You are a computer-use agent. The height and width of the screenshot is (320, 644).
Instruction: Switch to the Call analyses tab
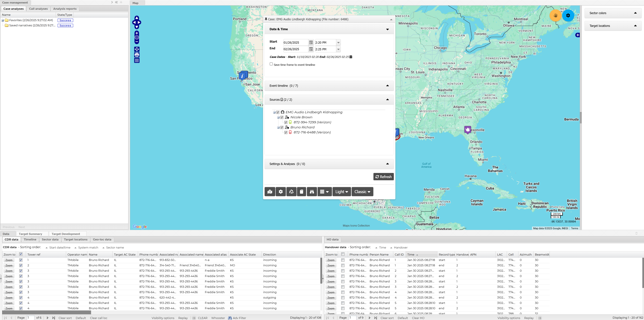38,9
